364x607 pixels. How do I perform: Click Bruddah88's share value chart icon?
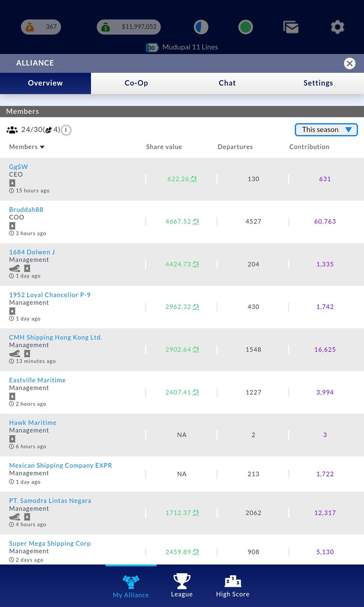[x=195, y=222]
